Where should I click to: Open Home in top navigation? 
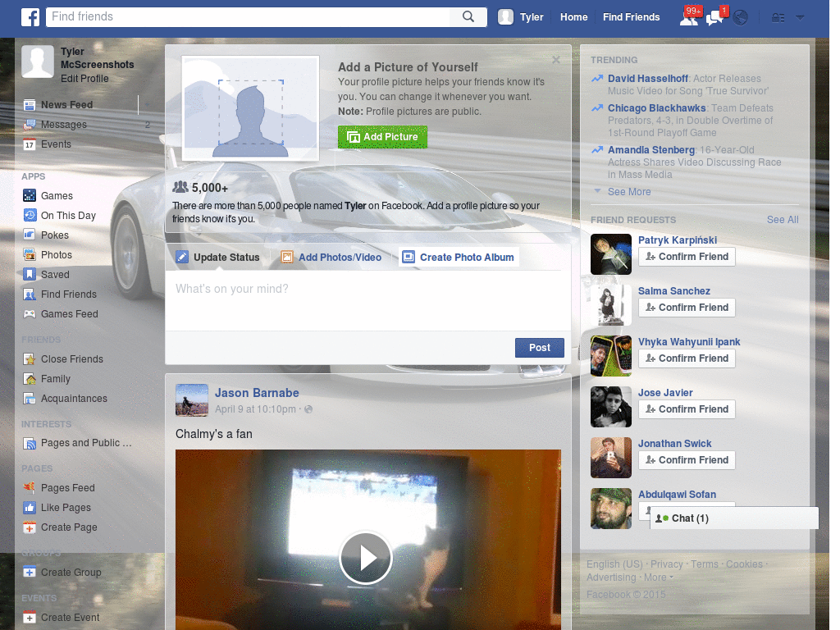point(573,17)
